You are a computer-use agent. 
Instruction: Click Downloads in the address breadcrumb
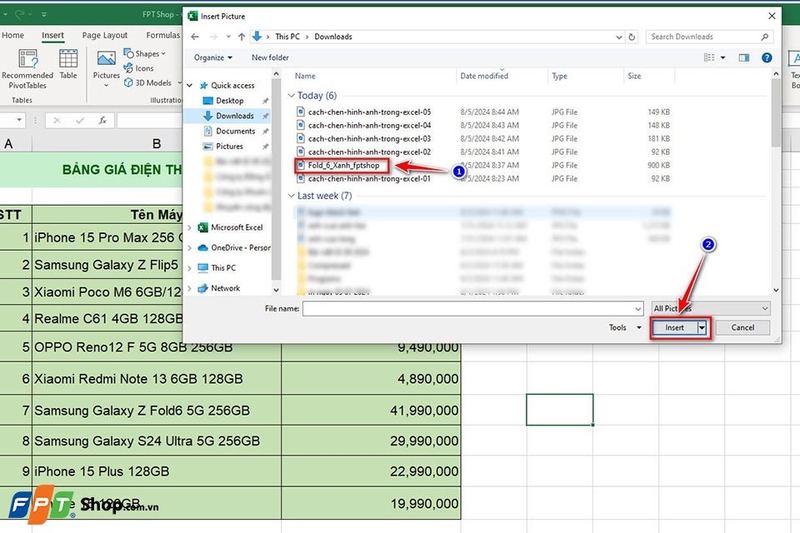click(333, 37)
